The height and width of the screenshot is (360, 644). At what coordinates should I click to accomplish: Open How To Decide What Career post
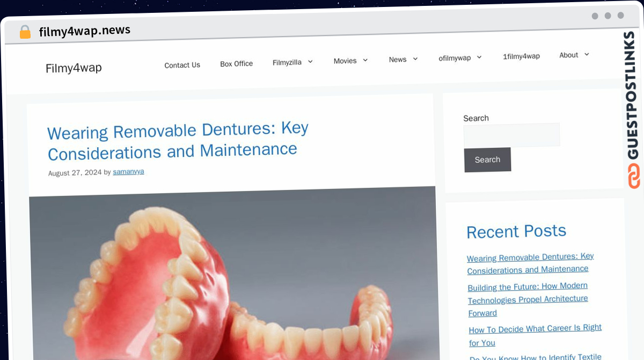tap(535, 335)
